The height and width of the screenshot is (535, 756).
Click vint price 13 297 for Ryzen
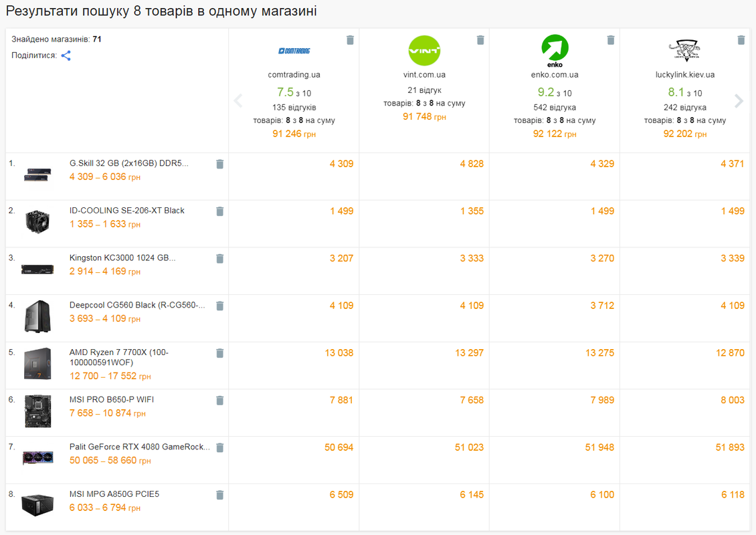469,353
